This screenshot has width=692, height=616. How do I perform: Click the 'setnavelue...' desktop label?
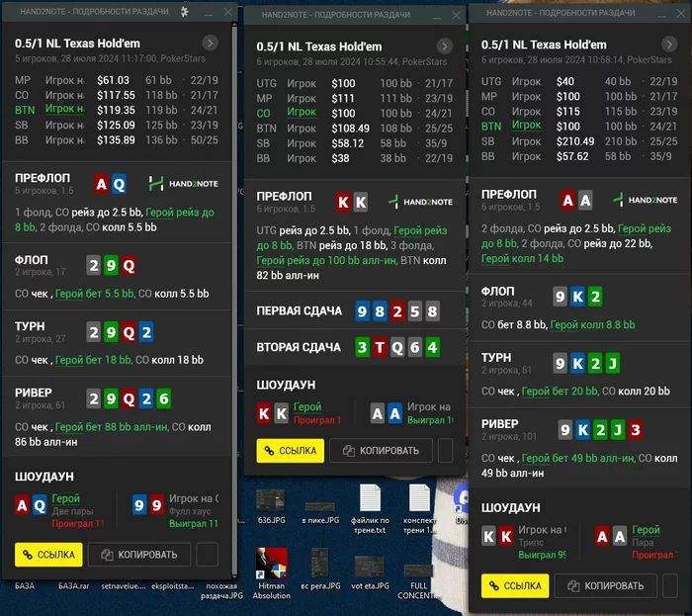pyautogui.click(x=124, y=586)
